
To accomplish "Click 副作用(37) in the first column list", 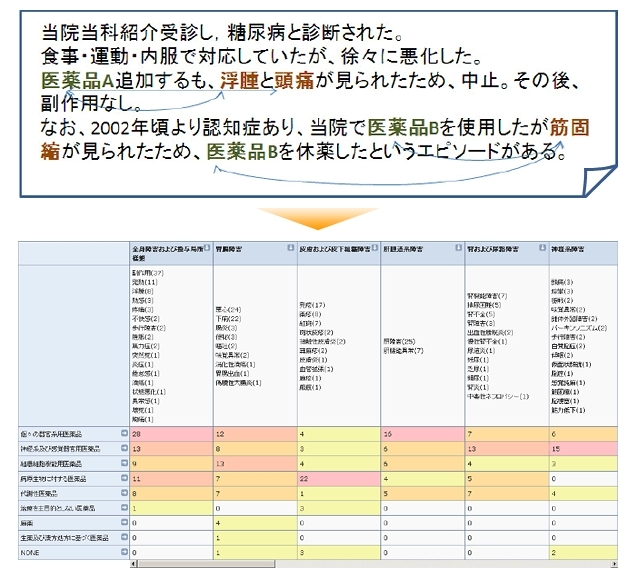I will pos(148,273).
